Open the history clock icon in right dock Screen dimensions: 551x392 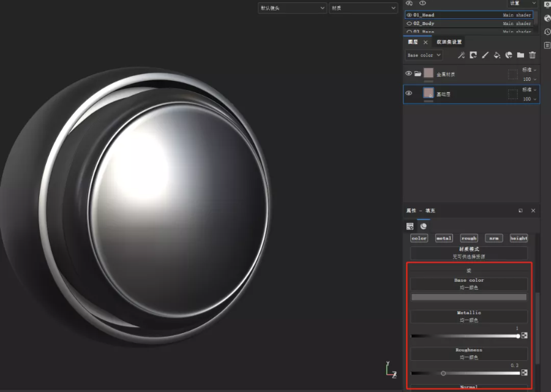[547, 32]
